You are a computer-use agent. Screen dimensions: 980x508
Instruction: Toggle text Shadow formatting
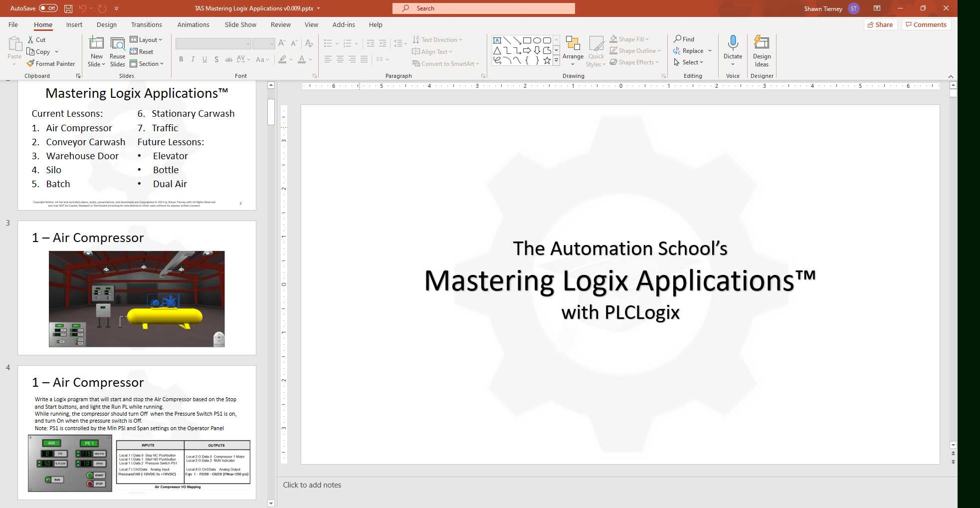(x=216, y=59)
